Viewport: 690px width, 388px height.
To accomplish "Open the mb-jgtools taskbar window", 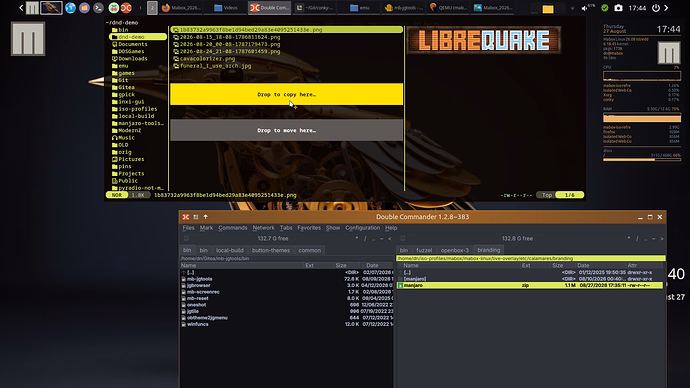I will pos(404,8).
